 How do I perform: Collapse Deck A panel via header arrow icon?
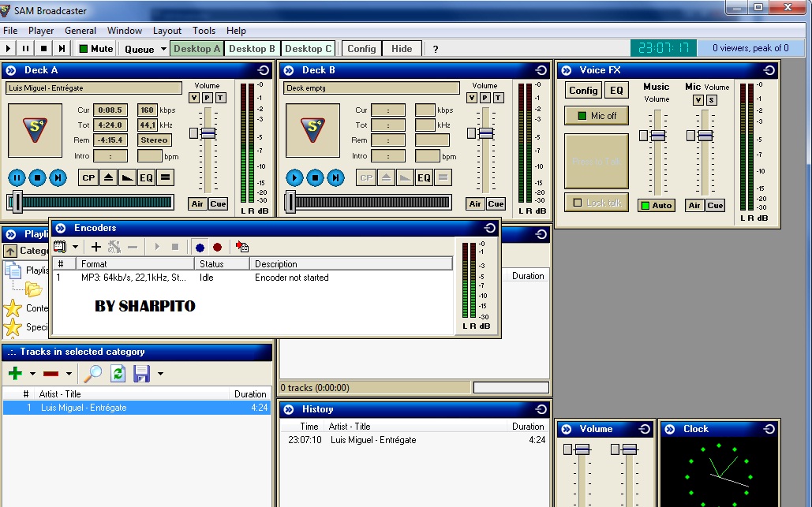coord(11,70)
